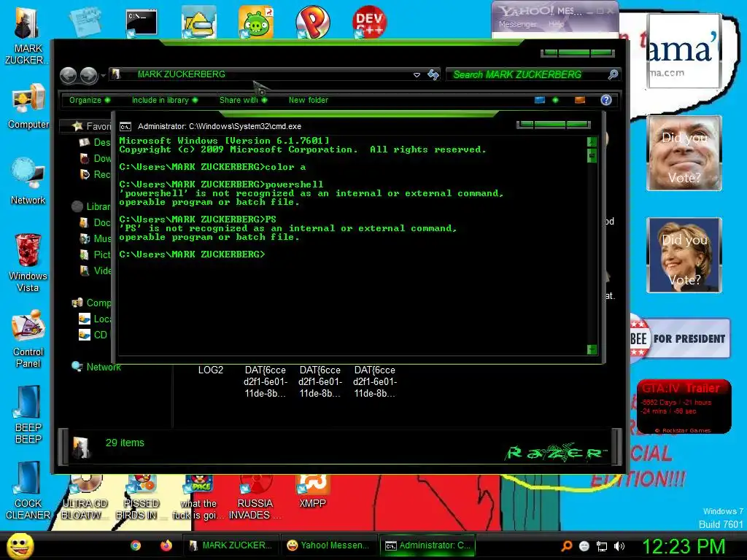
Task: Open the change view dropdown in Explorer
Action: click(x=555, y=100)
